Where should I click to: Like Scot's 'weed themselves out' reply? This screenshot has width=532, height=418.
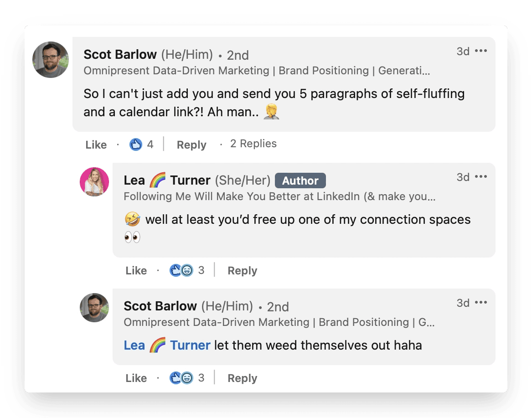(x=136, y=378)
